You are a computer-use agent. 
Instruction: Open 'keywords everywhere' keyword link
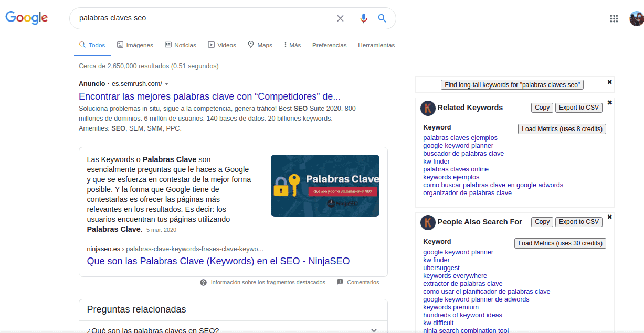pos(455,276)
